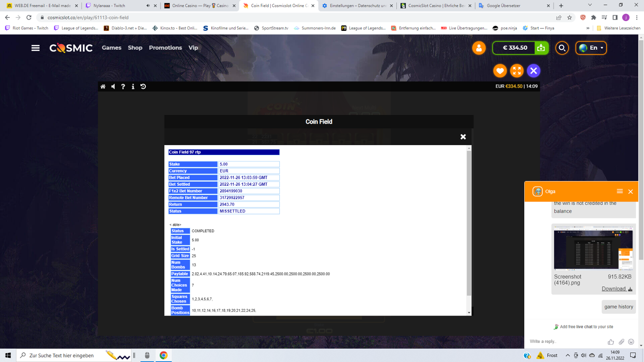The width and height of the screenshot is (644, 362).
Task: Click the game home icon
Action: pyautogui.click(x=103, y=87)
